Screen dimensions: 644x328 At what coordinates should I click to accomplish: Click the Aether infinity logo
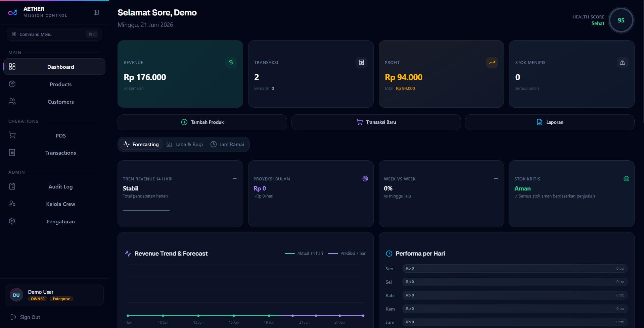[13, 13]
